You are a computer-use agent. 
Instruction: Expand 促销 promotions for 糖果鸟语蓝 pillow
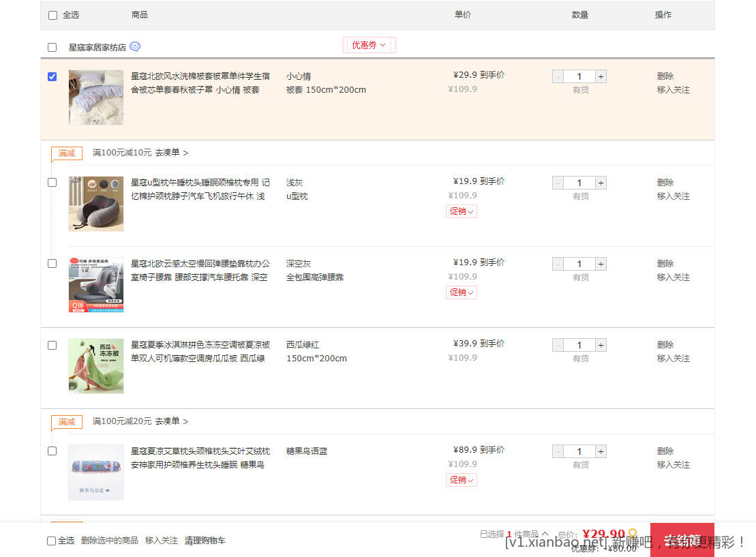pyautogui.click(x=462, y=480)
